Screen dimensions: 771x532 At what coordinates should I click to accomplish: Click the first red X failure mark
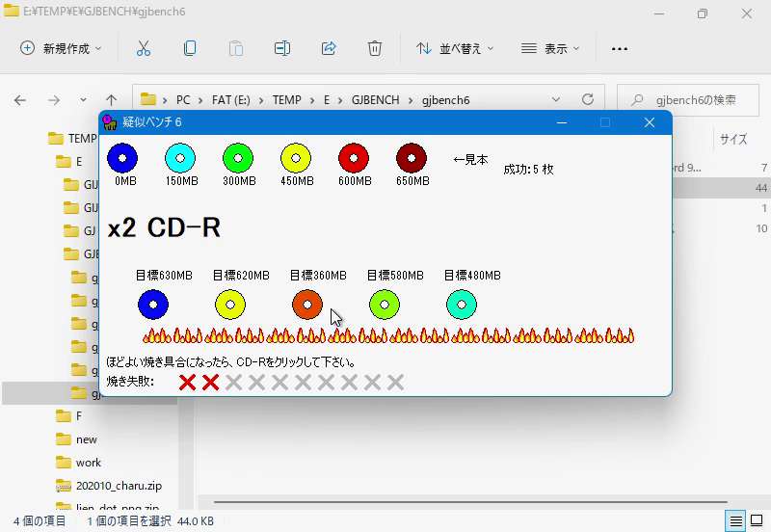click(x=187, y=383)
